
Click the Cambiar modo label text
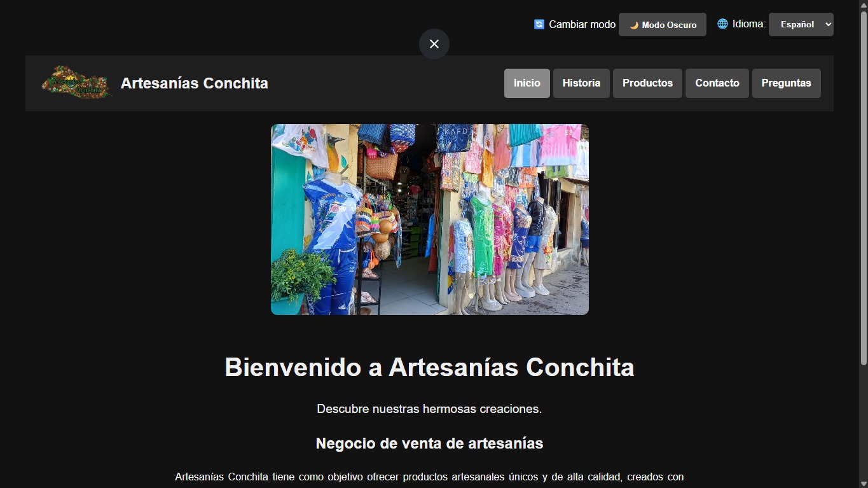[x=582, y=24]
